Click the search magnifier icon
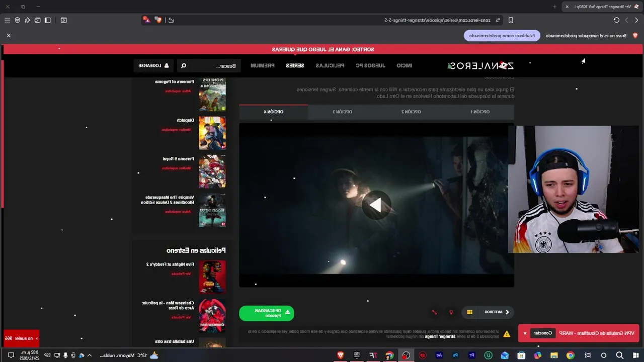This screenshot has height=362, width=644. tap(184, 65)
